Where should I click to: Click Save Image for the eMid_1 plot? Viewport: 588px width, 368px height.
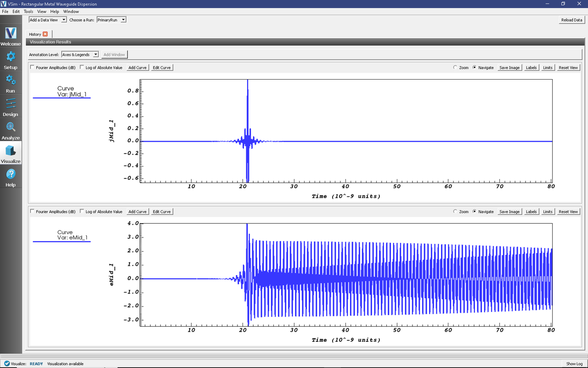[x=509, y=212]
